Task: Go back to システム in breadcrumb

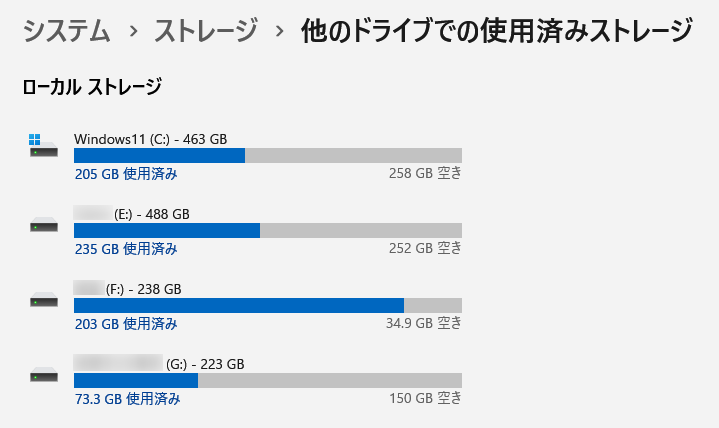Action: click(66, 32)
